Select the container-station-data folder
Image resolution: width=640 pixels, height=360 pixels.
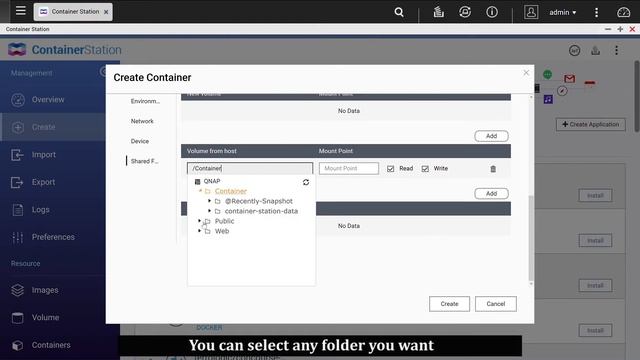pyautogui.click(x=261, y=211)
